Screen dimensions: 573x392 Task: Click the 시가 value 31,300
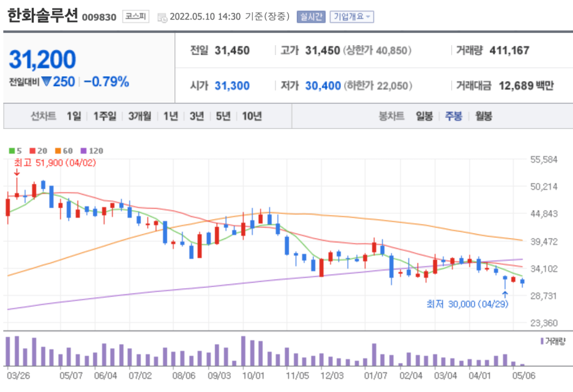point(232,86)
